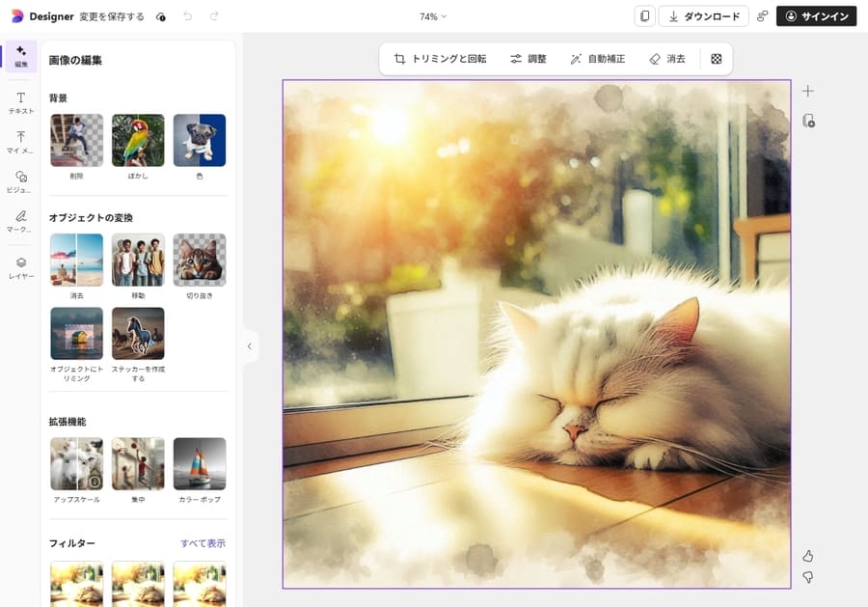Click the thumbs up feedback icon
Screen dimensions: 868x607
pos(808,556)
